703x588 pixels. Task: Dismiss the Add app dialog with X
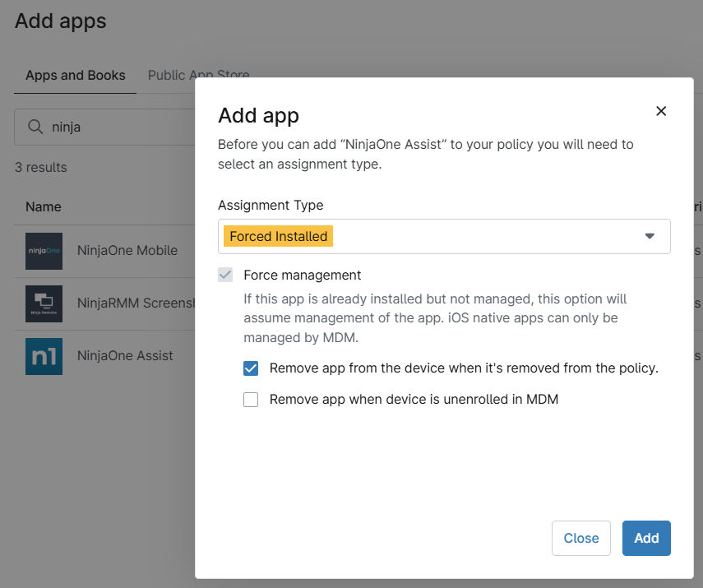661,111
